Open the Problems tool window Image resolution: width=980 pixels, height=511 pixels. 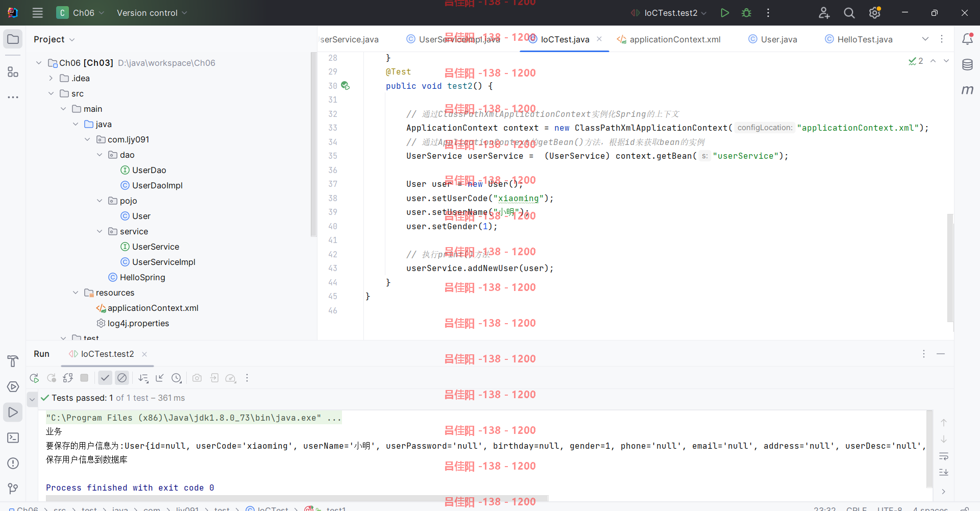pyautogui.click(x=13, y=464)
